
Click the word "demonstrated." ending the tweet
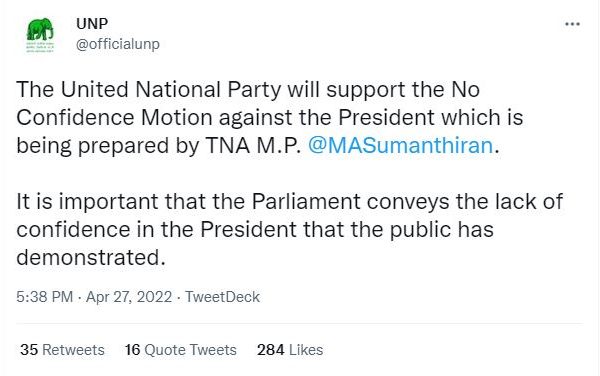point(91,257)
